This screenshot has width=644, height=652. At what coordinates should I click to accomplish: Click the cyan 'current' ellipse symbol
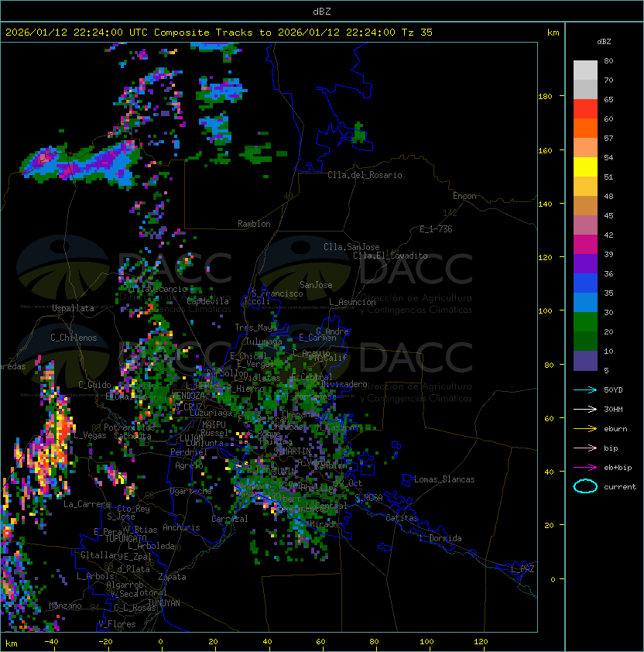coord(585,486)
